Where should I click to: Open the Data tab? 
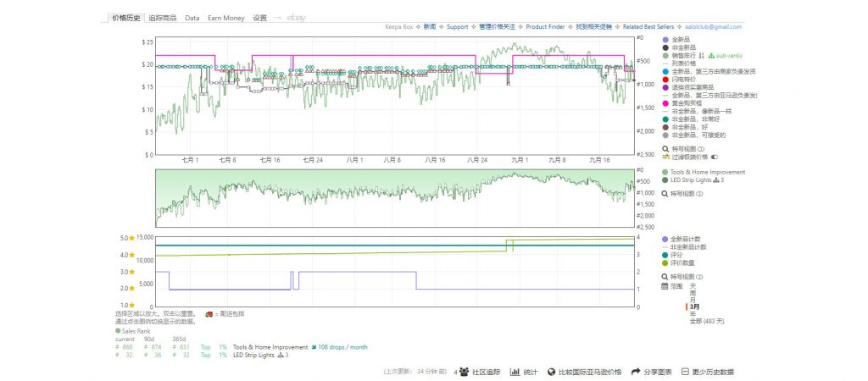192,17
